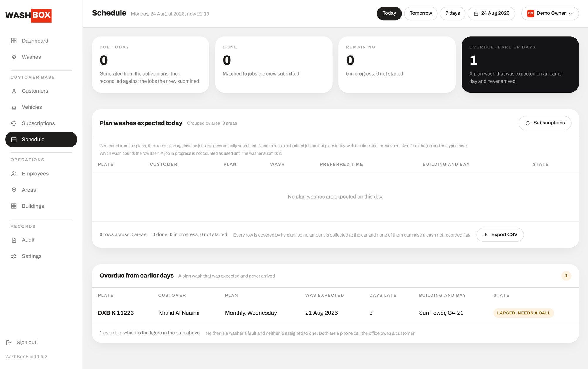
Task: Click the Dashboard grid icon
Action: (14, 41)
